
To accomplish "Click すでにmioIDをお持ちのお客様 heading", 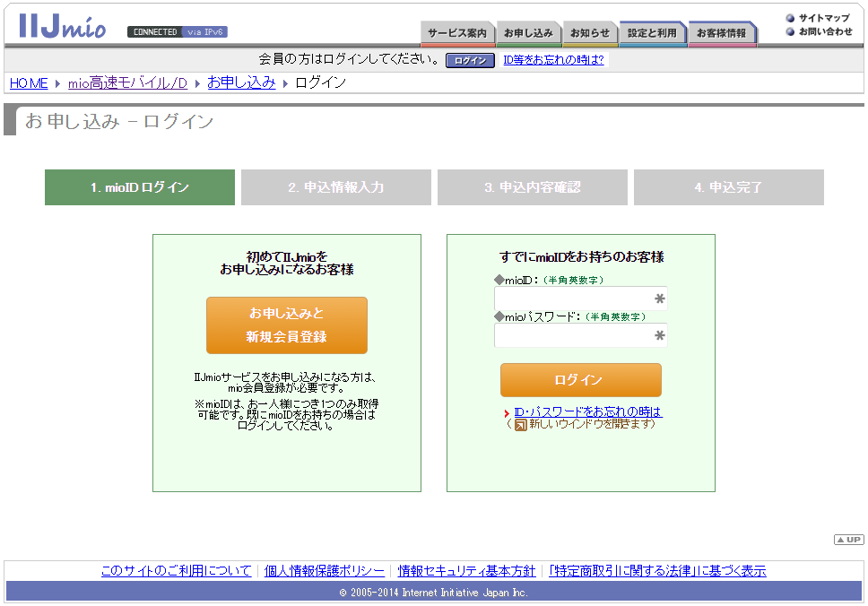I will click(581, 256).
